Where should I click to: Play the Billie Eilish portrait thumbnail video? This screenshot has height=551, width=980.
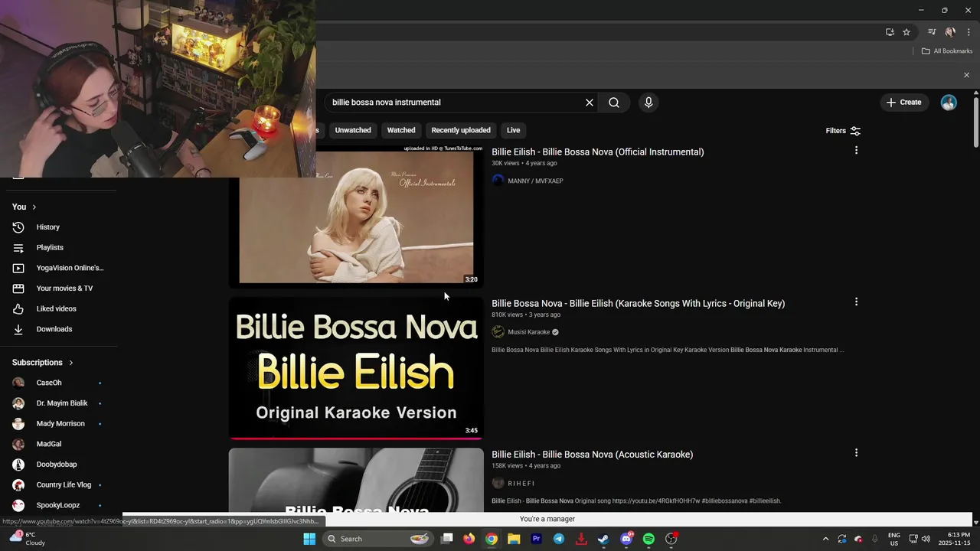(x=356, y=217)
